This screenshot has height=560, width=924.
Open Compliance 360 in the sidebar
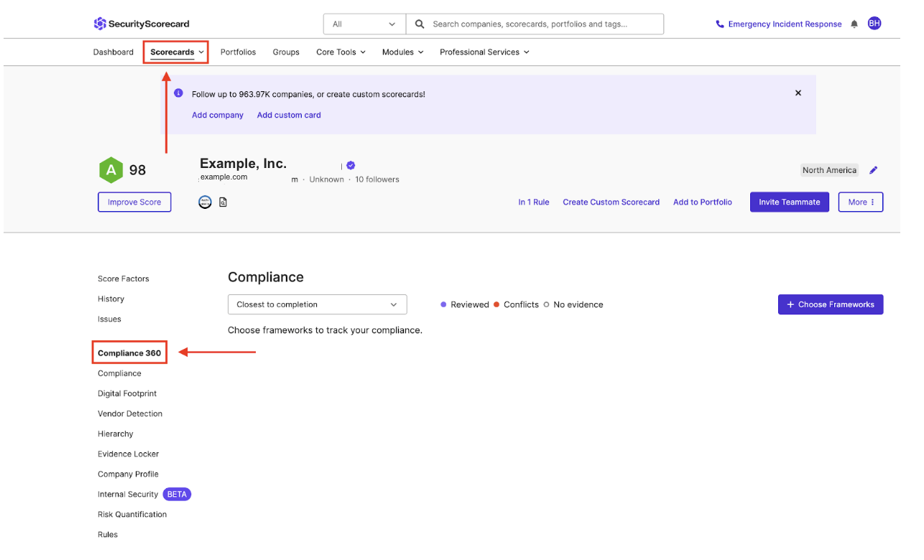tap(129, 353)
